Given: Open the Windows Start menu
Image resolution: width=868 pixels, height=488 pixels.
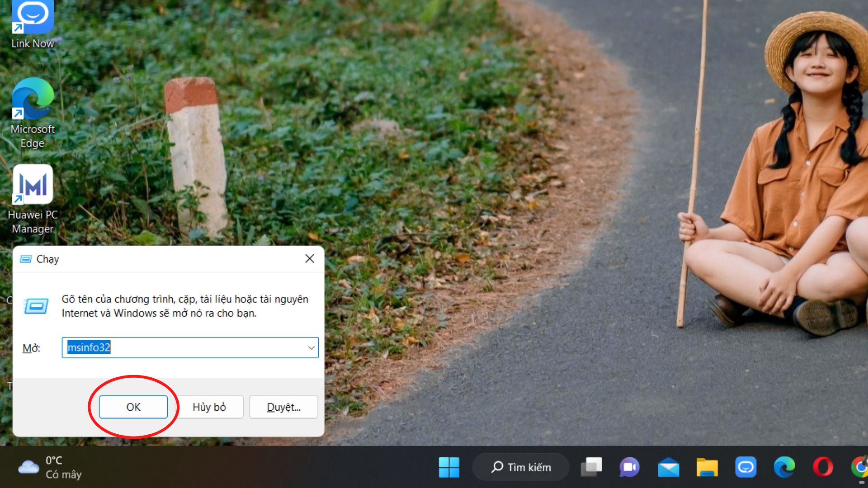Looking at the screenshot, I should pos(449,467).
